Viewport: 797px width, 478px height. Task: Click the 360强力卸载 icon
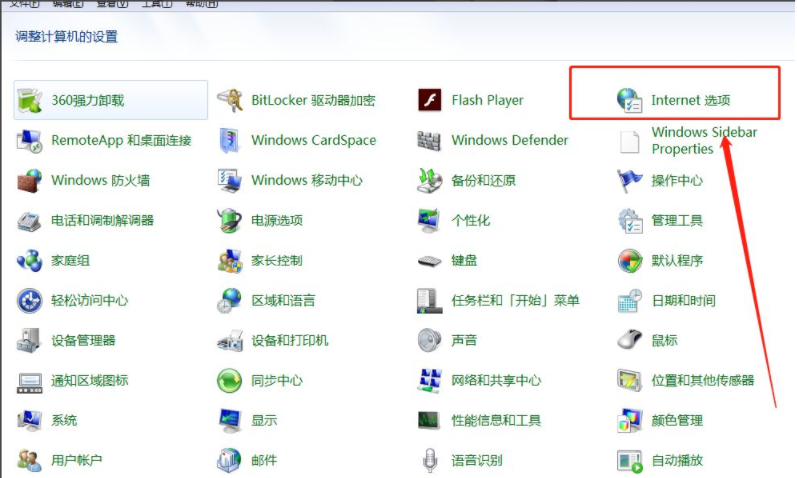click(x=30, y=100)
